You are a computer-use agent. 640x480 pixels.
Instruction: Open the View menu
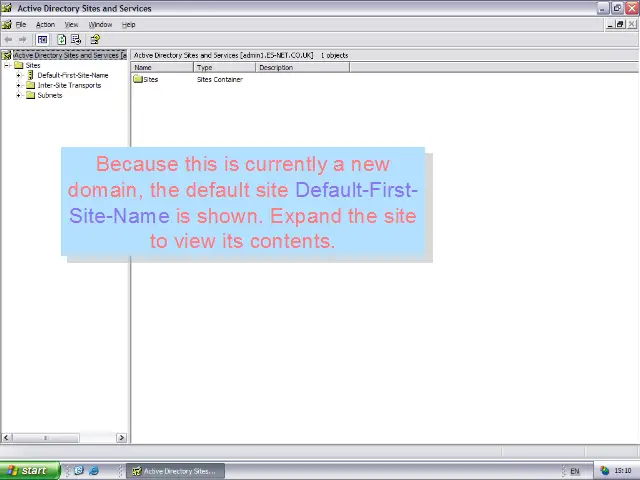pyautogui.click(x=71, y=24)
